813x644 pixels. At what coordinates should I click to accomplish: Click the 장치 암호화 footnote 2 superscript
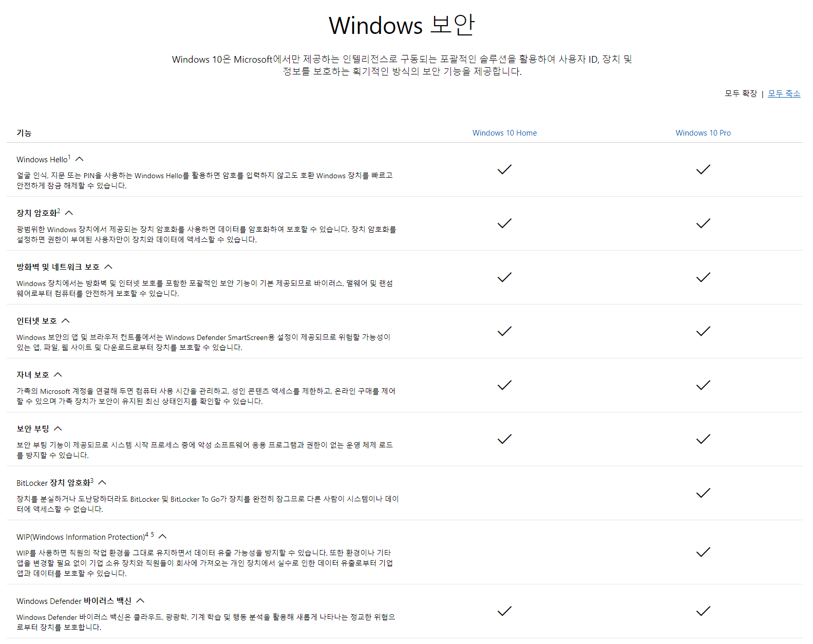[59, 211]
